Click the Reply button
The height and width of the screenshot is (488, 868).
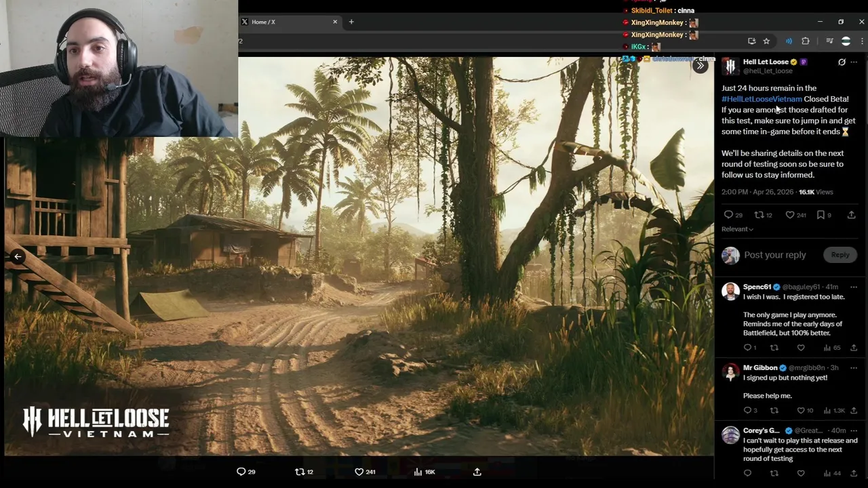[840, 255]
